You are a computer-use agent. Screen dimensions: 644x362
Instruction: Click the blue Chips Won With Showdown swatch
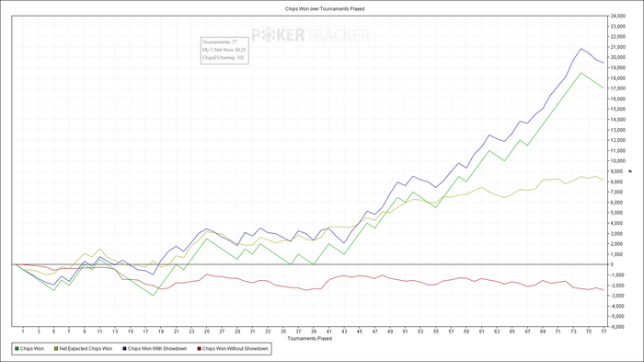124,349
